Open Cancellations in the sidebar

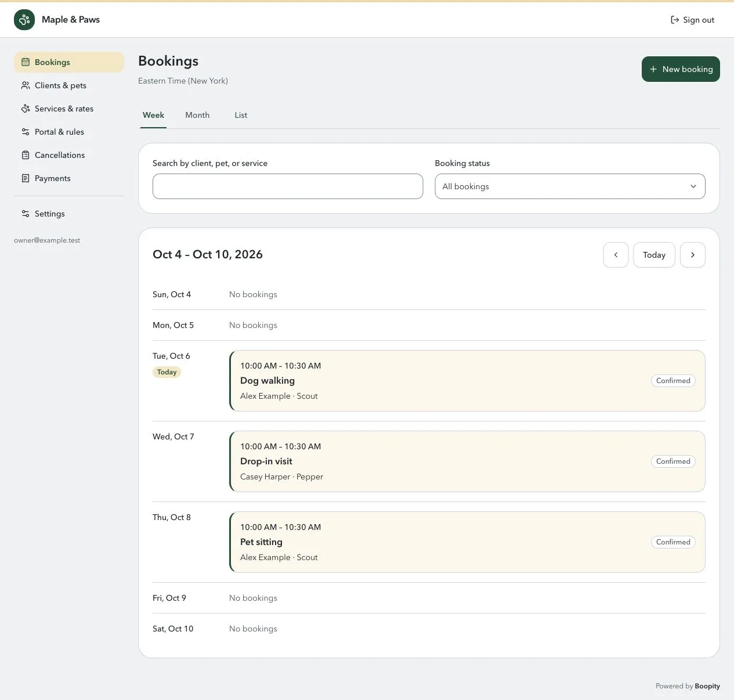(69, 155)
